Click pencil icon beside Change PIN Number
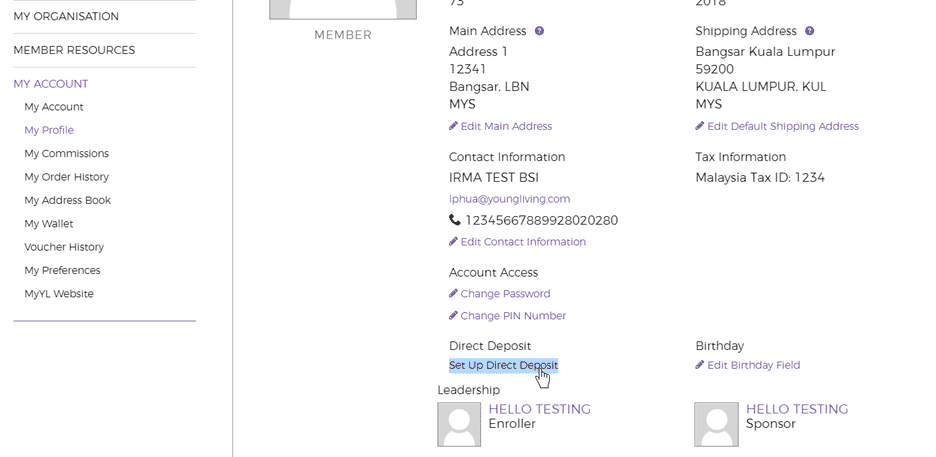This screenshot has width=936, height=457. click(x=453, y=316)
